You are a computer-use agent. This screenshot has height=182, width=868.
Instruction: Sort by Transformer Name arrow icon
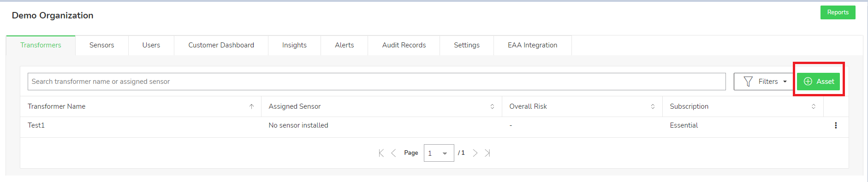251,106
